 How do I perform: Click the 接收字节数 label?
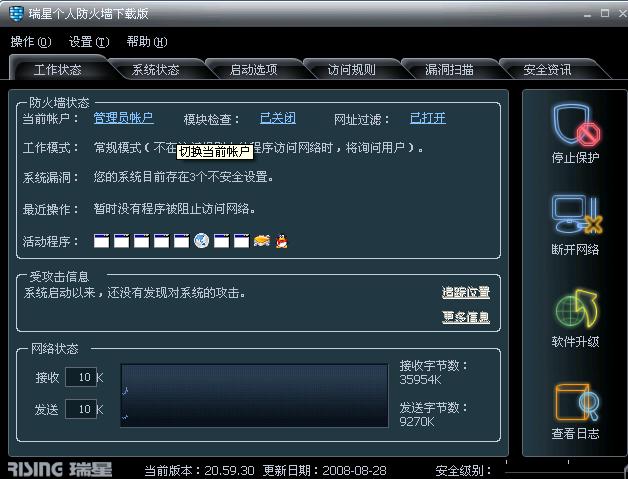click(433, 366)
